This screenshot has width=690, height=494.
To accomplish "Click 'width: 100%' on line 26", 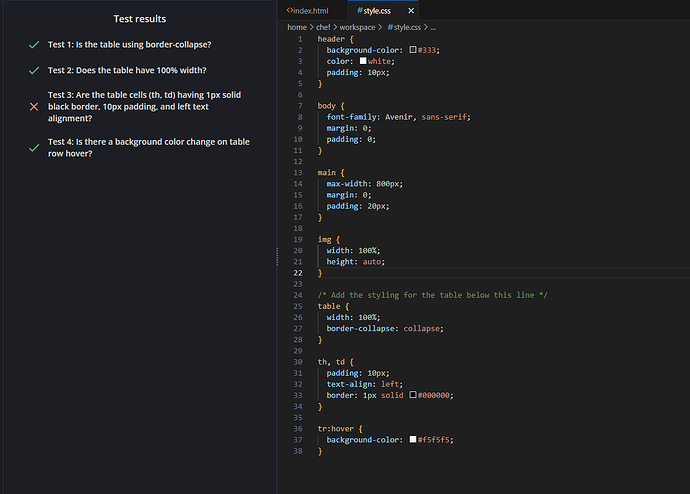I will 353,317.
